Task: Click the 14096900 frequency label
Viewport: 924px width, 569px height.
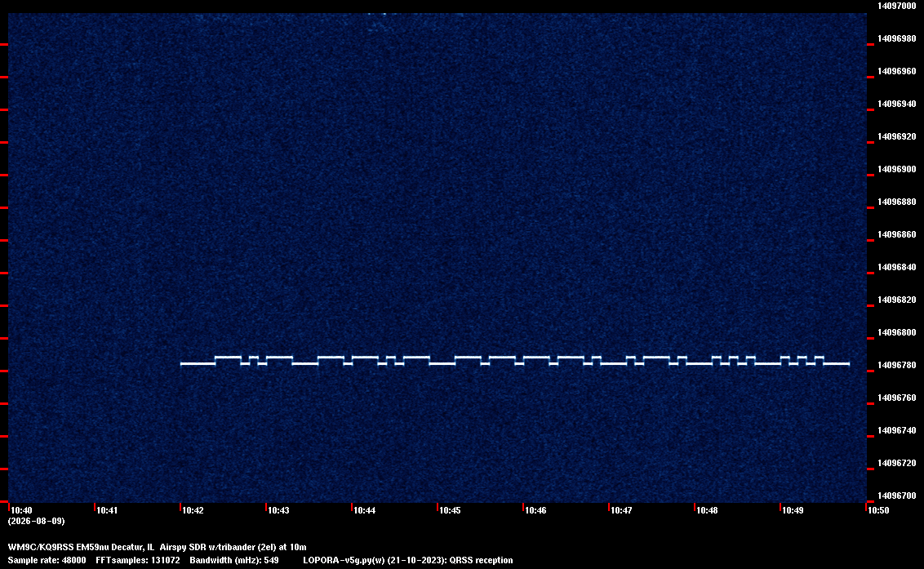Action: click(896, 169)
